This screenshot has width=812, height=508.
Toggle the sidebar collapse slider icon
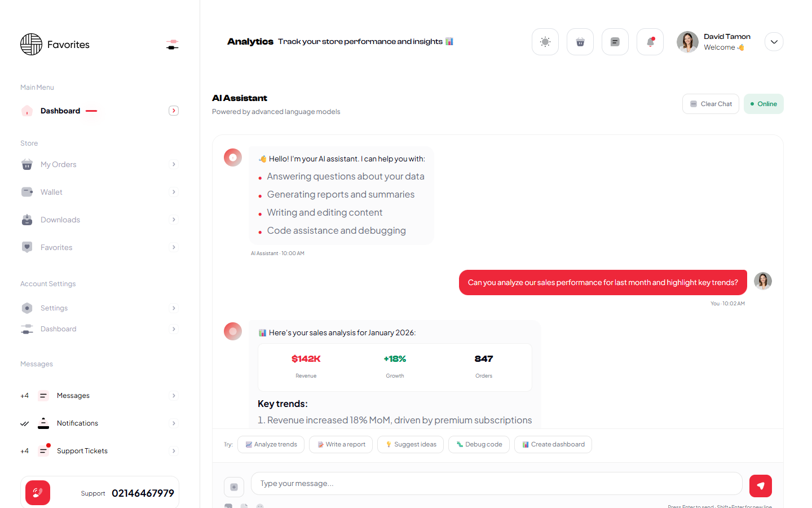(x=173, y=45)
